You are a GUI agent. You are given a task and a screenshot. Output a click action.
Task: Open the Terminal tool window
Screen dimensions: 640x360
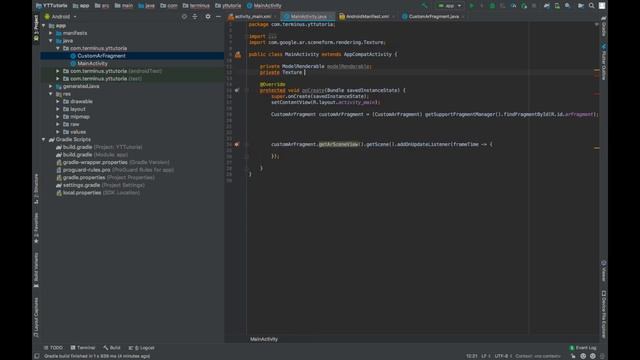tap(83, 348)
